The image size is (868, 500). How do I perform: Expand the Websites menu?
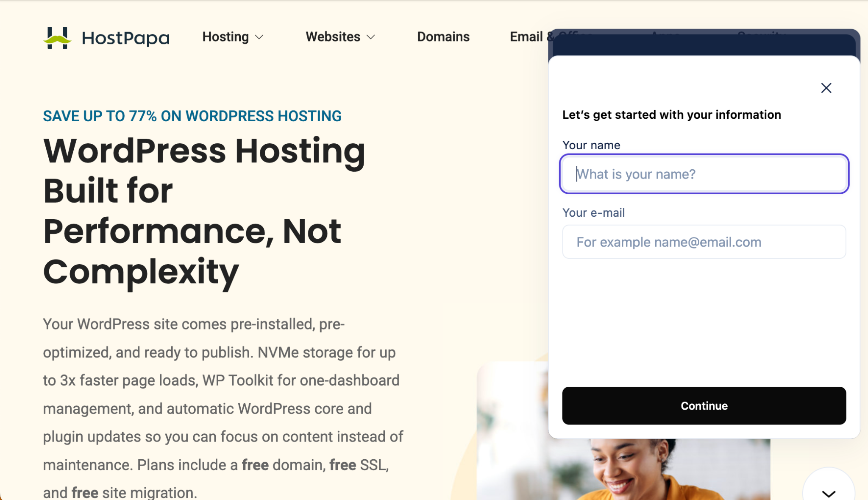(x=340, y=37)
